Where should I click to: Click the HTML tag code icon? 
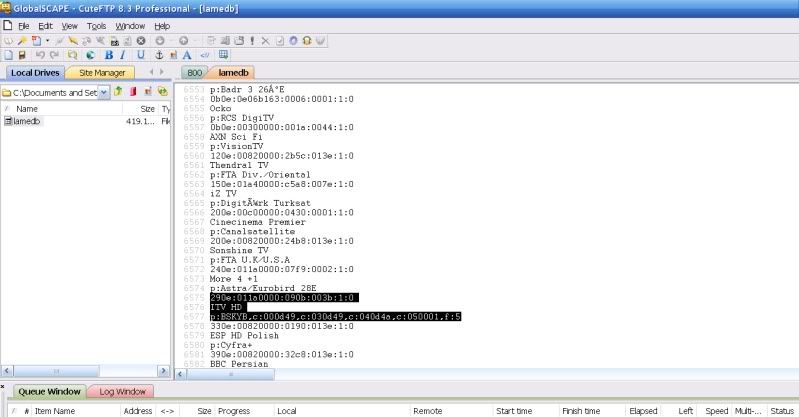click(205, 55)
